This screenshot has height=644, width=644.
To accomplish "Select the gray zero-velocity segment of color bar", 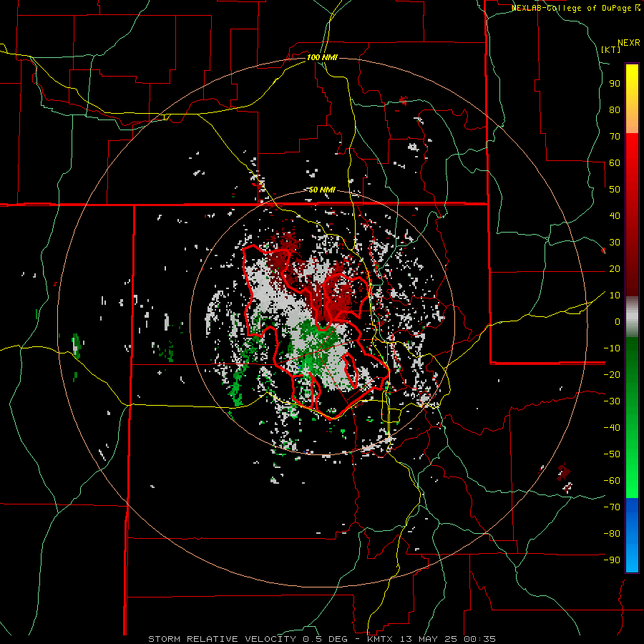I will point(632,316).
